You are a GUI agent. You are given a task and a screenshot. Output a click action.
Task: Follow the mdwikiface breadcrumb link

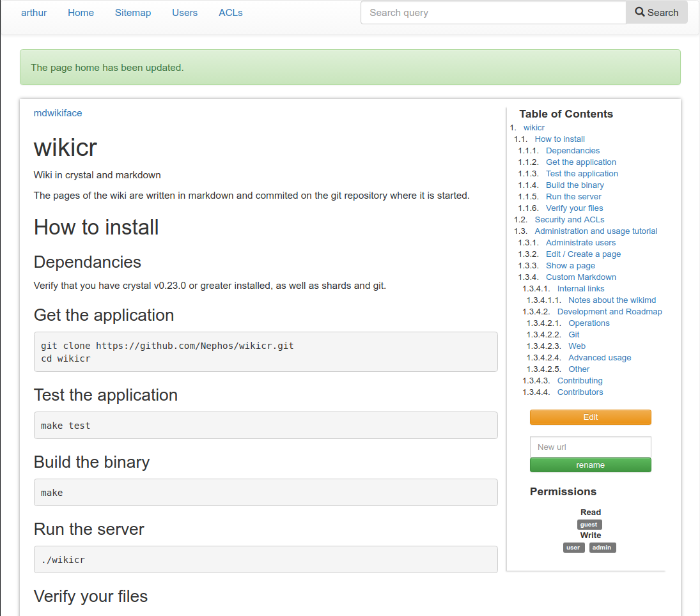click(x=58, y=113)
